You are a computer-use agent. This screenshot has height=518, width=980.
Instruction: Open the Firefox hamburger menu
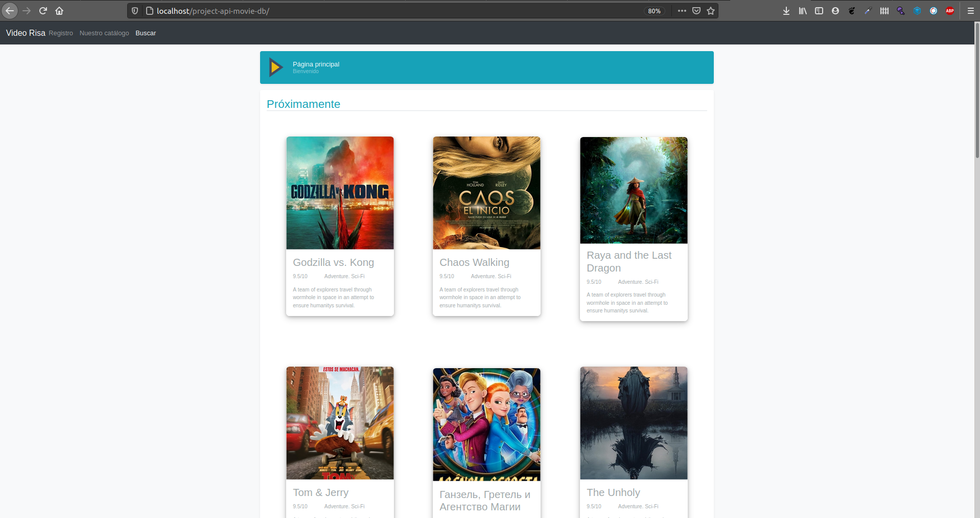tap(970, 11)
